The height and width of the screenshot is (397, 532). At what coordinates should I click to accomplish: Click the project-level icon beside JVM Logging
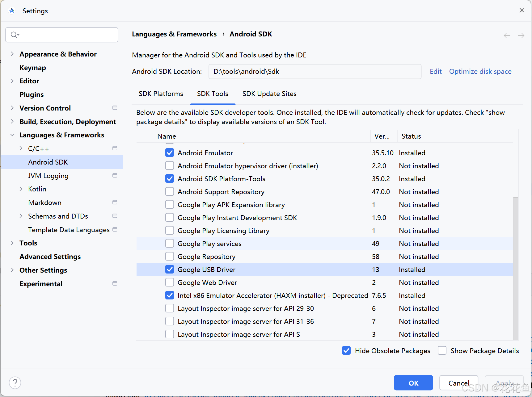tap(115, 175)
